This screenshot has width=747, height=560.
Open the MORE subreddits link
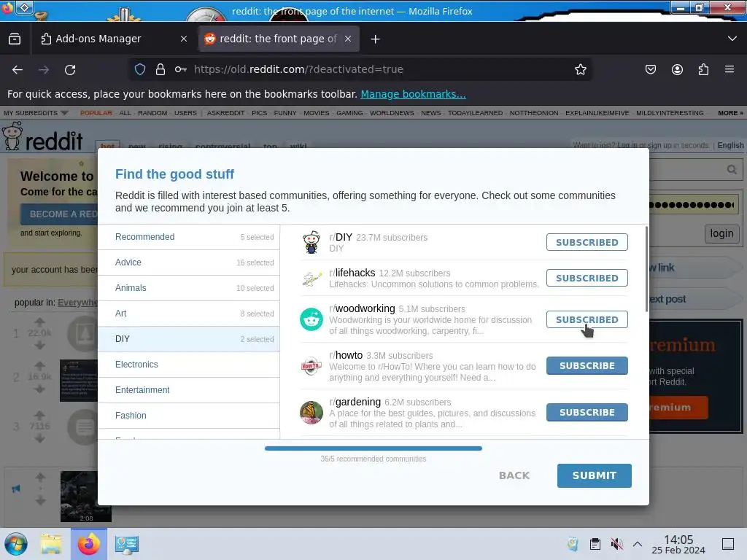coord(730,113)
